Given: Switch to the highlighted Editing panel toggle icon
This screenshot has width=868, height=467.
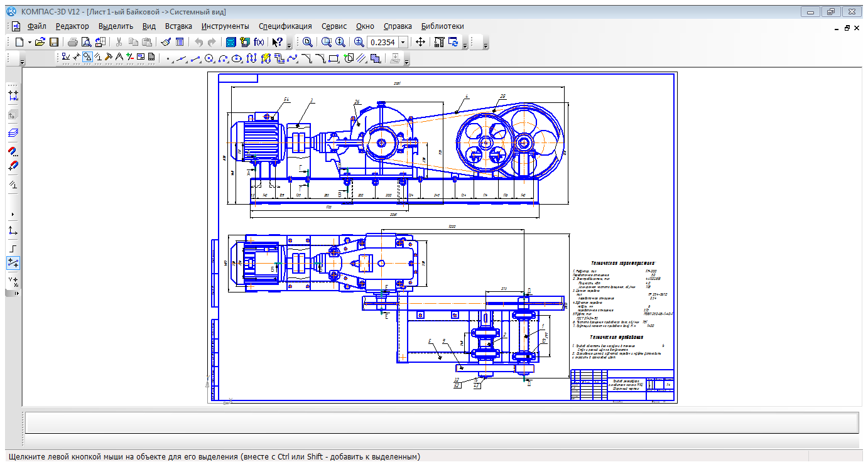Looking at the screenshot, I should (88, 57).
